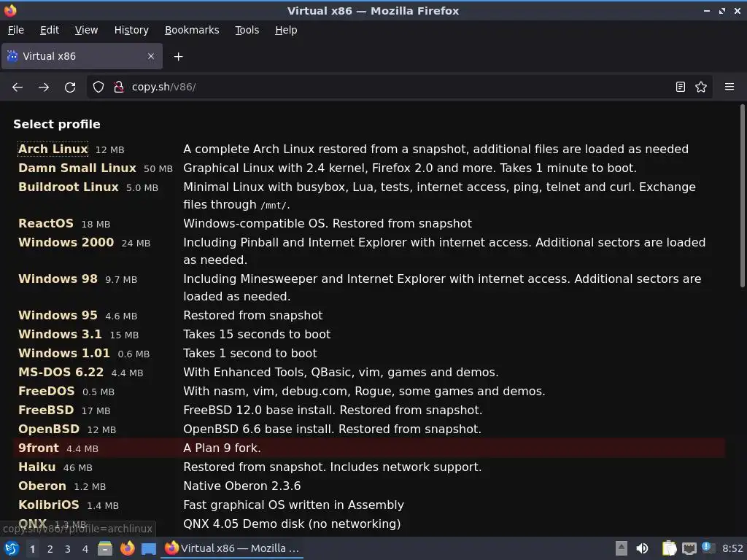The image size is (747, 560).
Task: Click the 'A Plan 9 fork.' description
Action: tap(222, 448)
